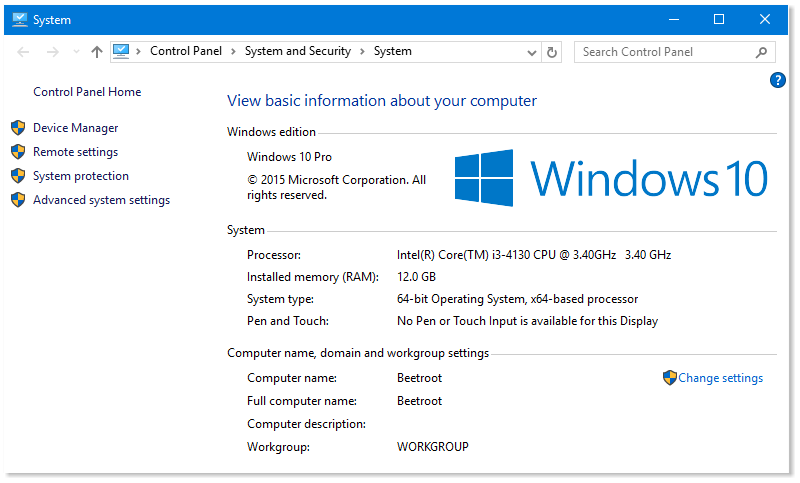Select System and Security breadcrumb

coord(298,52)
